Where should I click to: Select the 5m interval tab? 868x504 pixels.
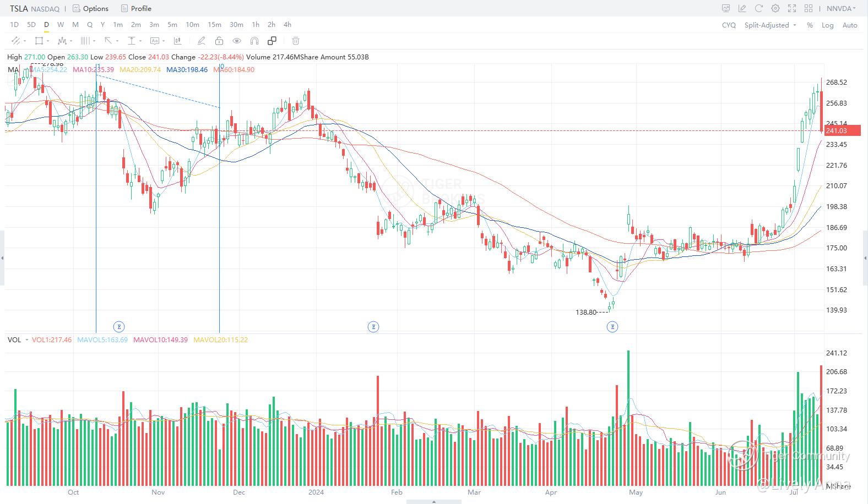point(172,24)
